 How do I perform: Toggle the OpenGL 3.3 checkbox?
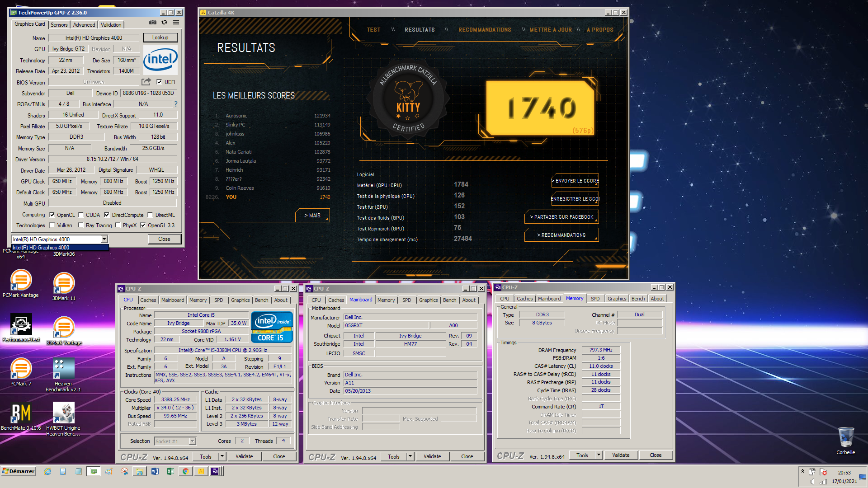click(x=143, y=225)
